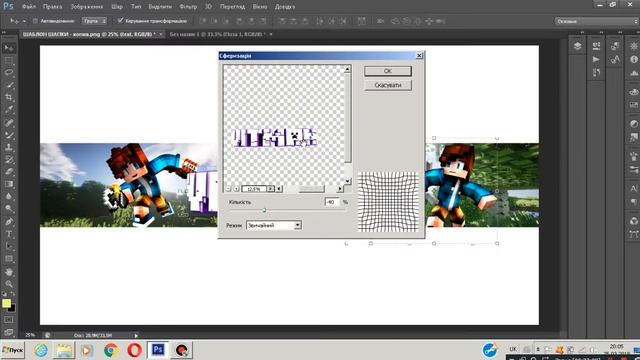This screenshot has height=360, width=640.
Task: Click the Cancel button in the Spherize dialog
Action: point(388,85)
